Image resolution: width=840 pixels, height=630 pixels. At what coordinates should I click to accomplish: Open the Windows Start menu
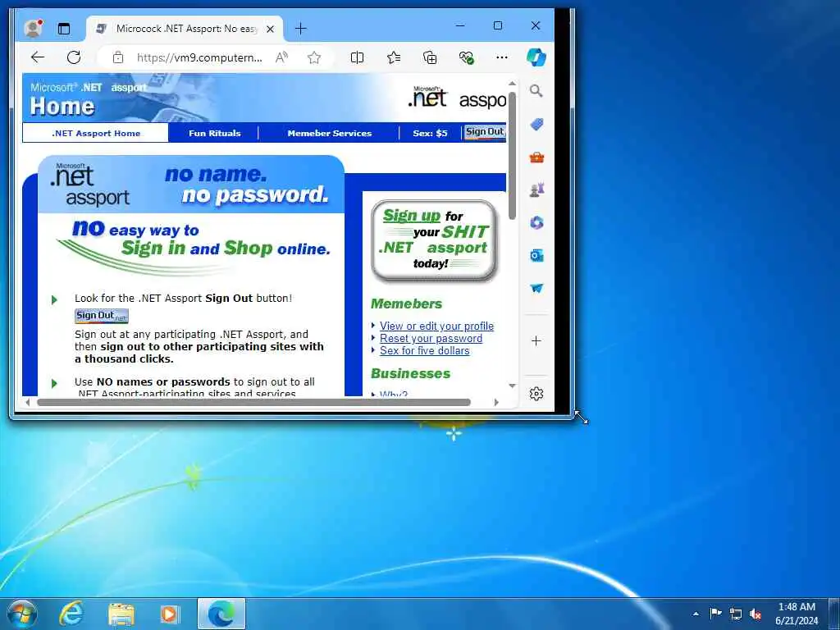pyautogui.click(x=22, y=614)
